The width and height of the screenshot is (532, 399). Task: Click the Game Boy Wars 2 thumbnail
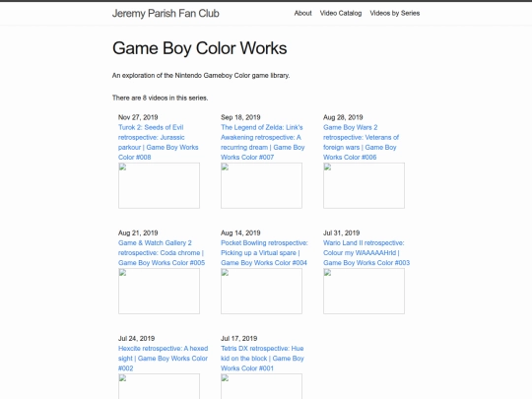tap(364, 185)
